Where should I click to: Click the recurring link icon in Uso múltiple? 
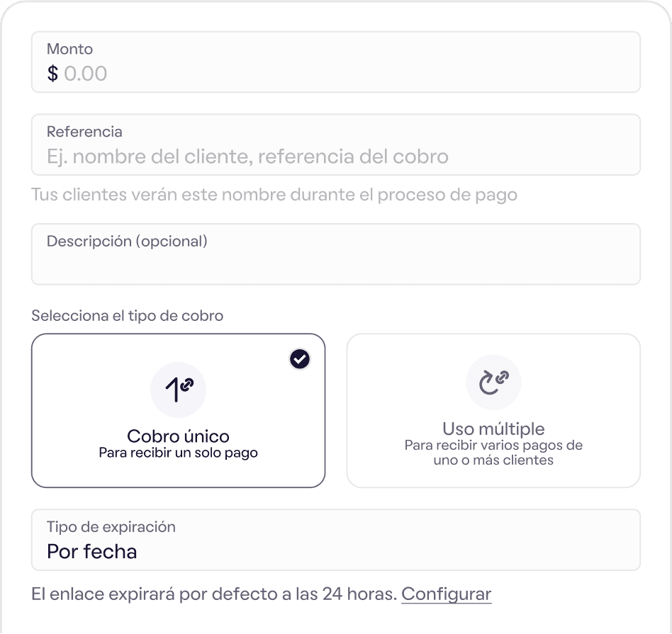click(493, 382)
